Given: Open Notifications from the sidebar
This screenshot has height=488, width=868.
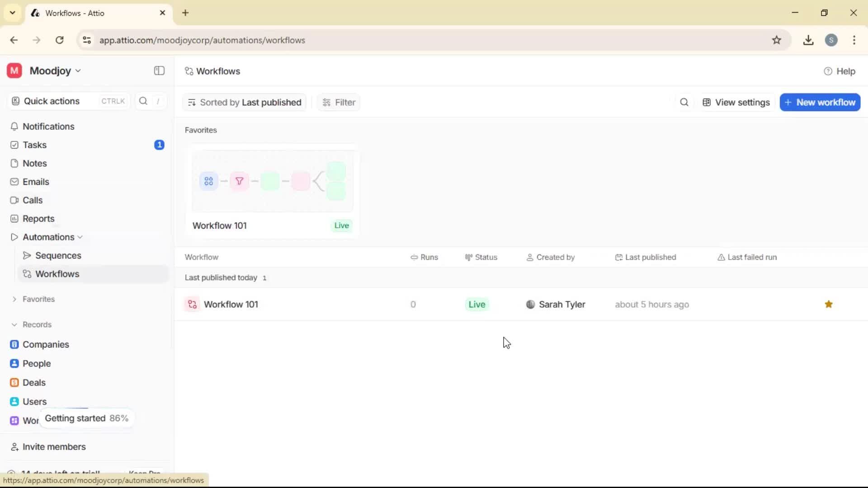Looking at the screenshot, I should coord(49,127).
